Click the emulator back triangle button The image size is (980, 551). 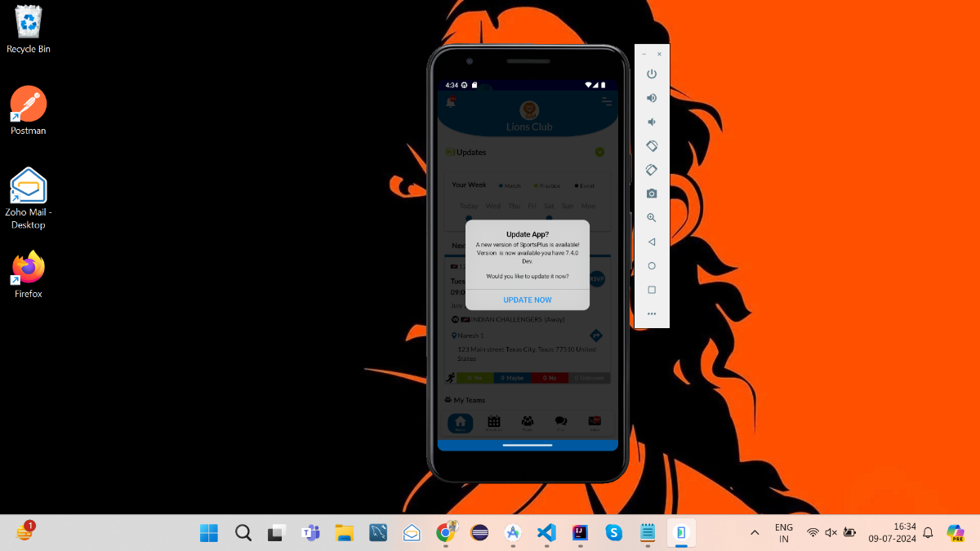pos(652,242)
